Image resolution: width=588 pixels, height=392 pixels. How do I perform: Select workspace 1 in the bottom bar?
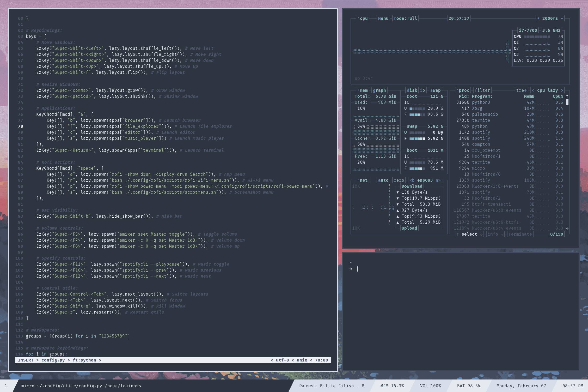(6, 386)
